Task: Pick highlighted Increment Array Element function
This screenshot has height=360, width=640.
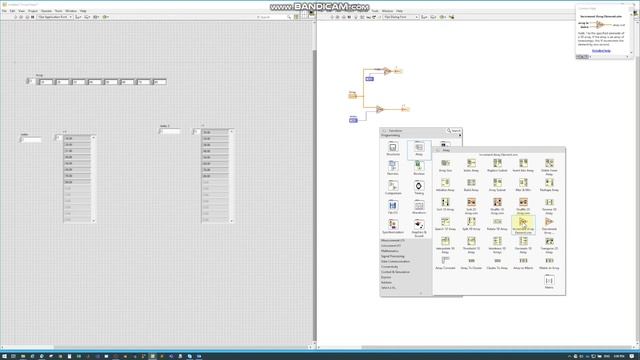Action: [523, 225]
